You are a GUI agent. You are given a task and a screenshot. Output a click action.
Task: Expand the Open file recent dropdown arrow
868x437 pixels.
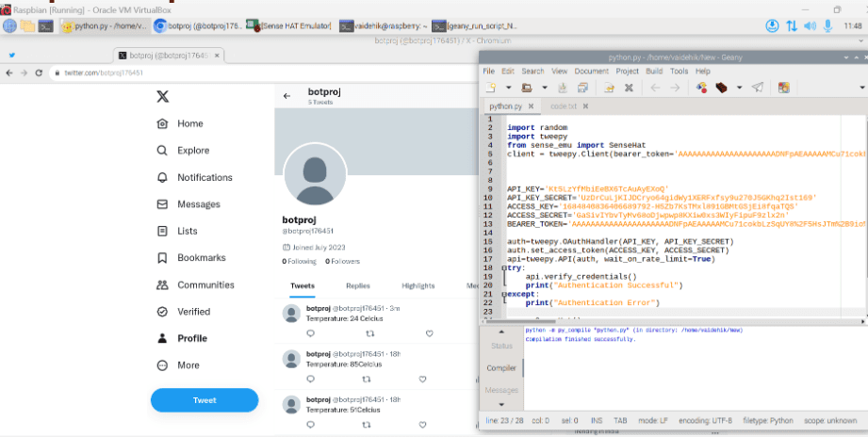544,88
